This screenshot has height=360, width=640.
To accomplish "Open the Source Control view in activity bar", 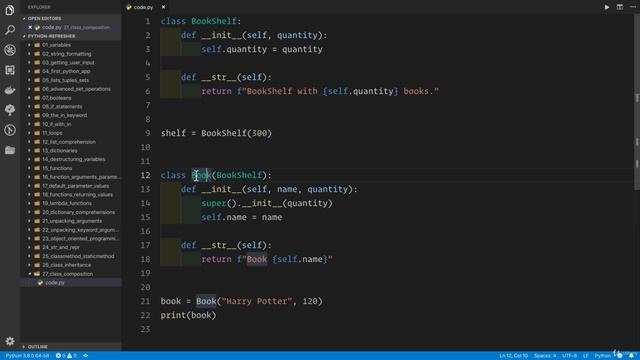I will 10,130.
